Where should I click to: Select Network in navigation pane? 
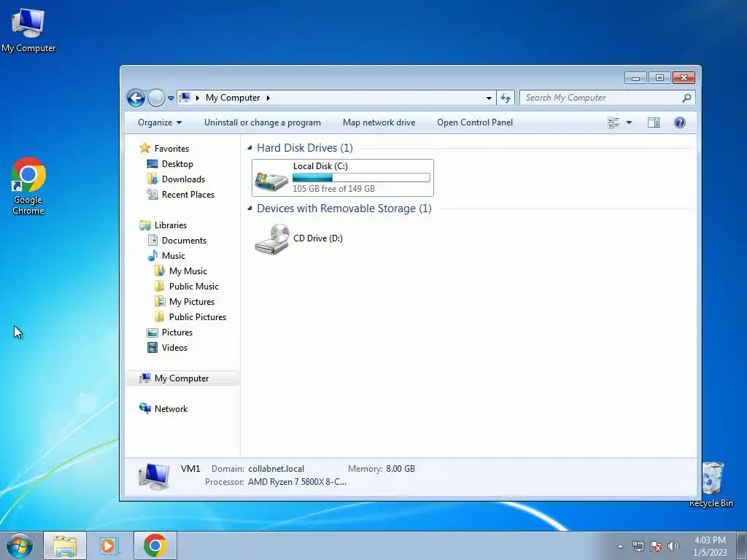click(163, 408)
